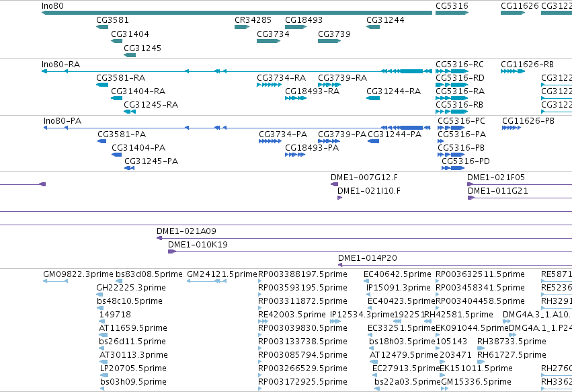This screenshot has width=572, height=392.
Task: Open the DME1-021A09 clone label
Action: coord(186,231)
